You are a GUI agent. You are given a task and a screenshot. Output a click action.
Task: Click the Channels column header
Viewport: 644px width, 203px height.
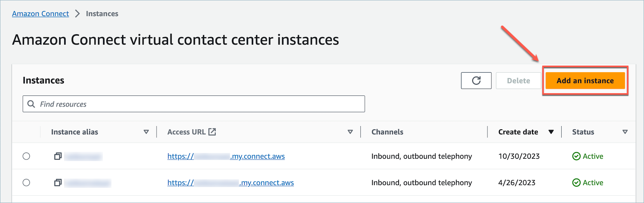click(x=387, y=132)
